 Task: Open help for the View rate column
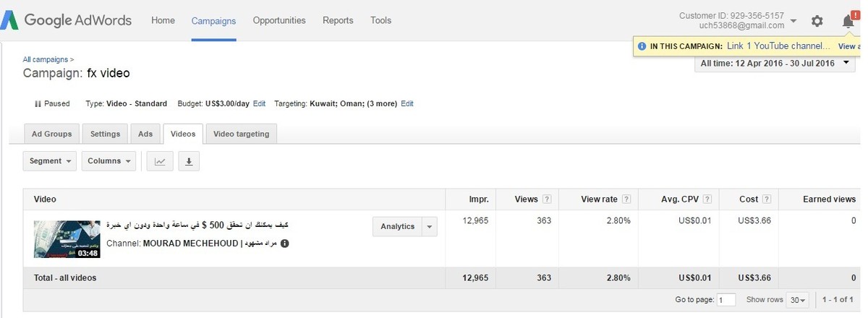coord(626,199)
